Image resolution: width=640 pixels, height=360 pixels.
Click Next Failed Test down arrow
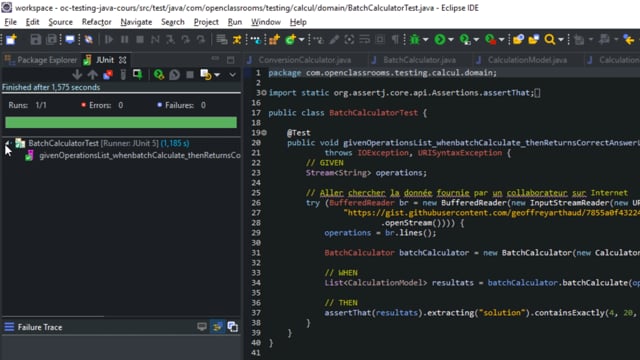77,74
